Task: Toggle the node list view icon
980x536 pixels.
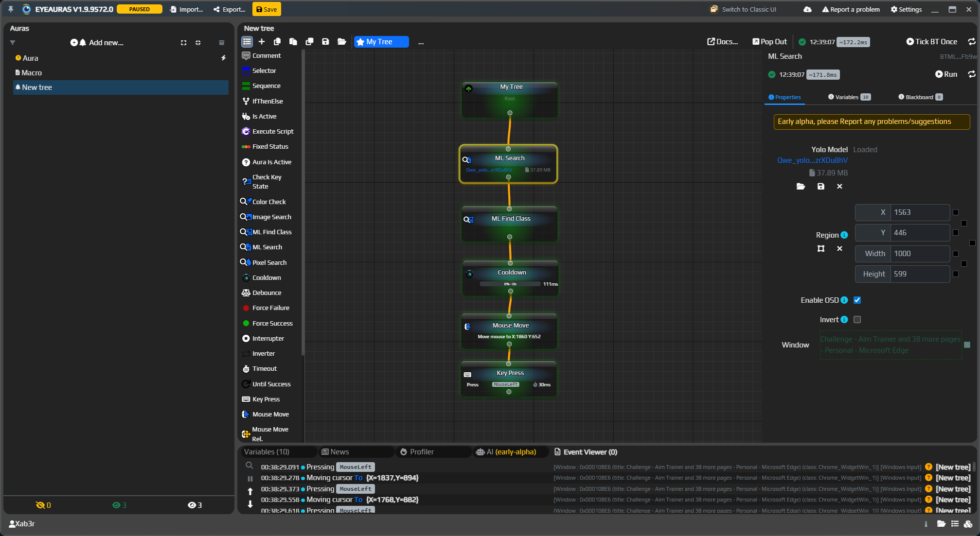Action: pyautogui.click(x=247, y=42)
